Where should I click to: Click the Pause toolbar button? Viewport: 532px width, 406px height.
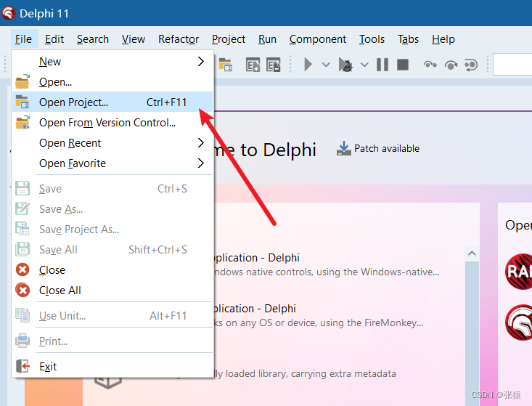pyautogui.click(x=382, y=65)
